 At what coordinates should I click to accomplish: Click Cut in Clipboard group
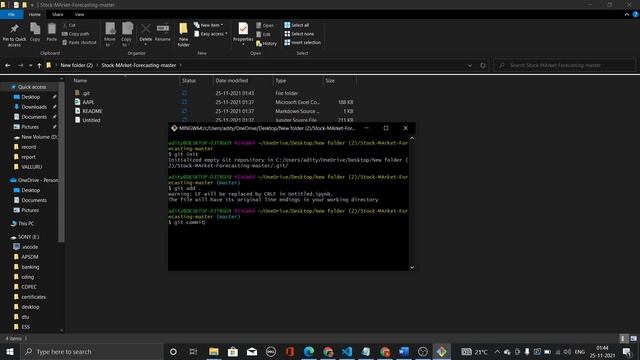(69, 25)
